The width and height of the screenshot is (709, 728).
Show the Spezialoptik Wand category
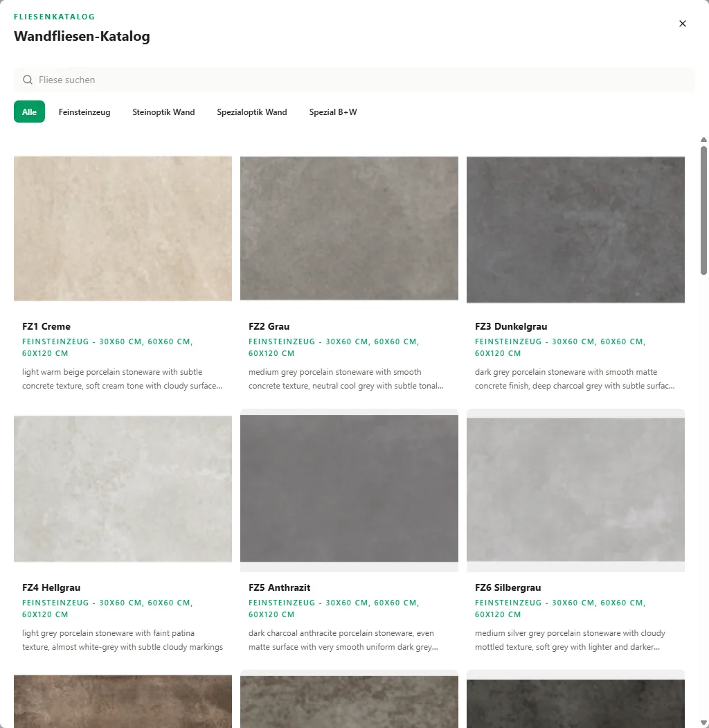coord(252,112)
